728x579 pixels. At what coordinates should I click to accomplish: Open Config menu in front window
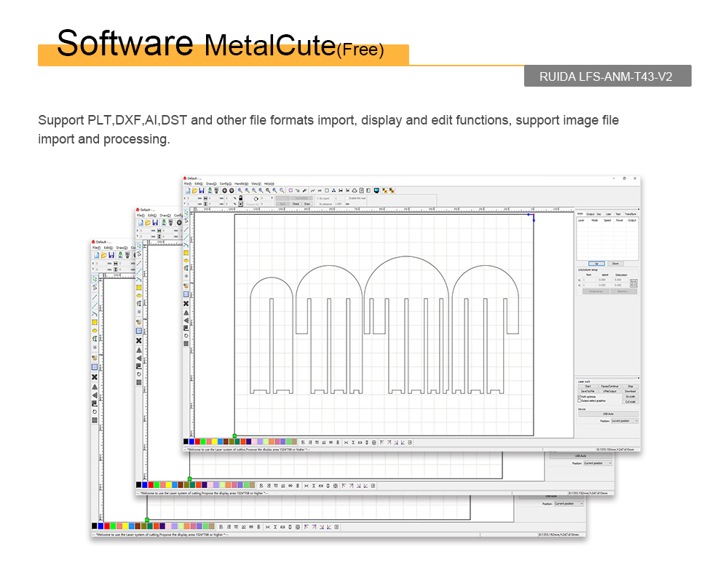pos(226,184)
